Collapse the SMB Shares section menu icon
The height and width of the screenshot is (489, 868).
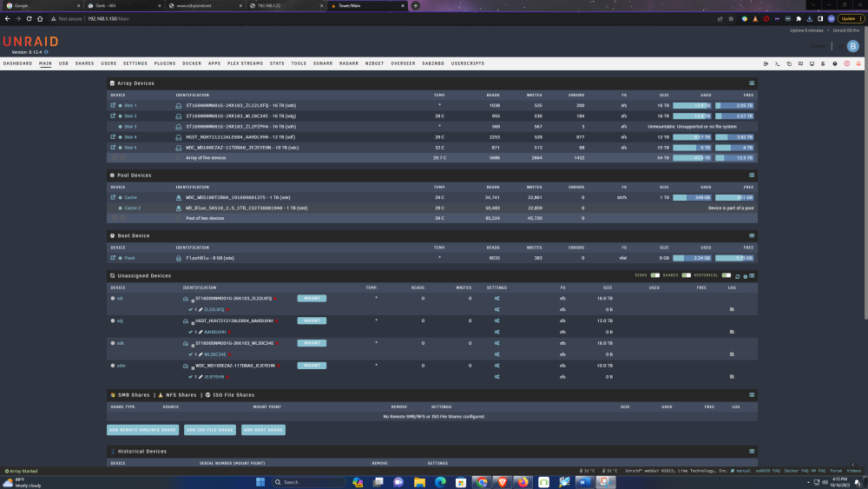point(751,395)
